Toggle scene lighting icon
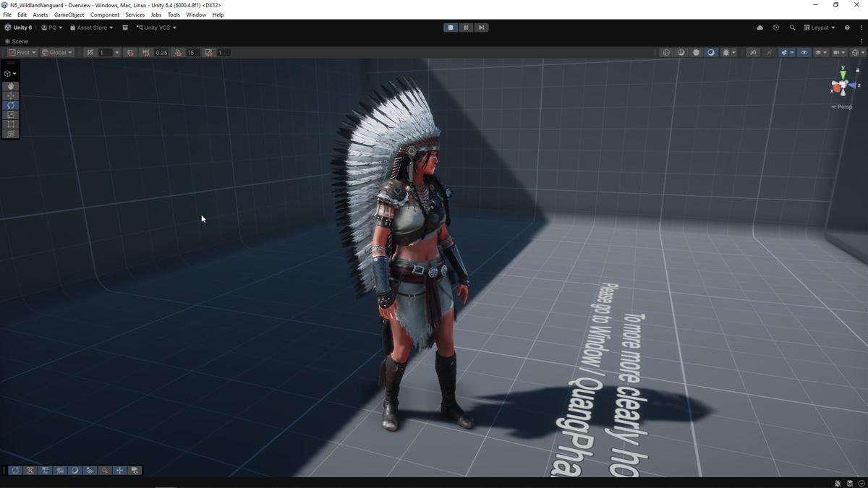 pos(769,52)
